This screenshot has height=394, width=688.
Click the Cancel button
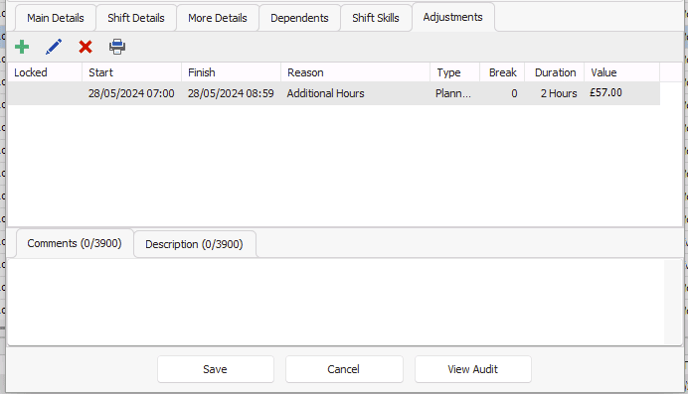point(344,369)
